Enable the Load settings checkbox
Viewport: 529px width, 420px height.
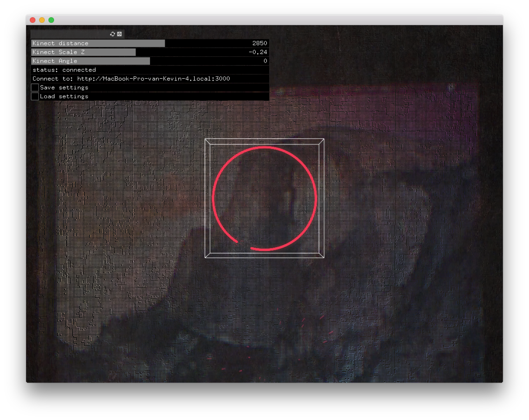[x=35, y=96]
